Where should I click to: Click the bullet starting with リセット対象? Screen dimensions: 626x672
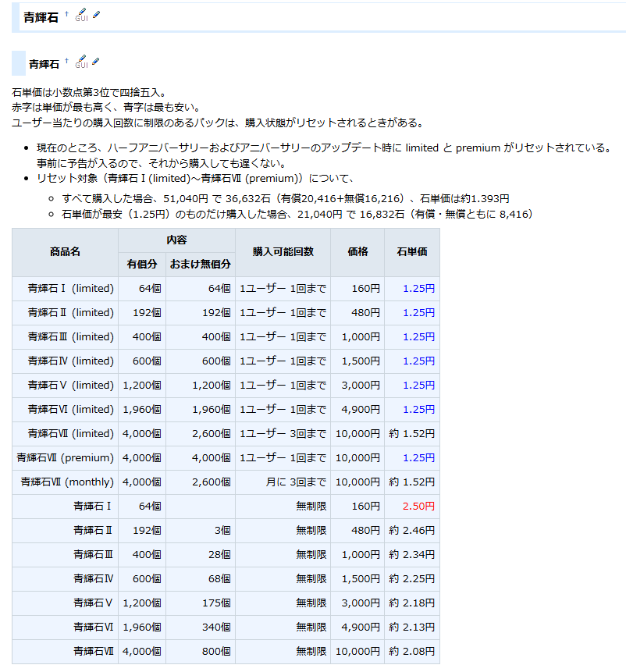[195, 179]
